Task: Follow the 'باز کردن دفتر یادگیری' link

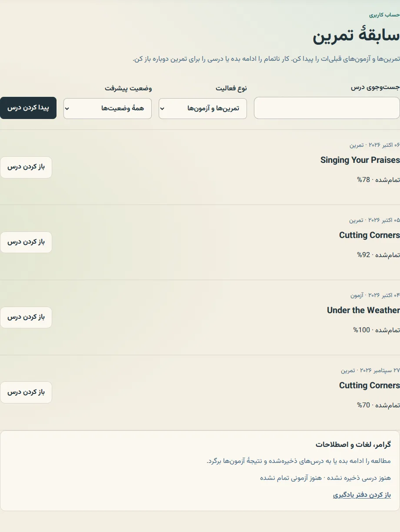Action: point(362,495)
